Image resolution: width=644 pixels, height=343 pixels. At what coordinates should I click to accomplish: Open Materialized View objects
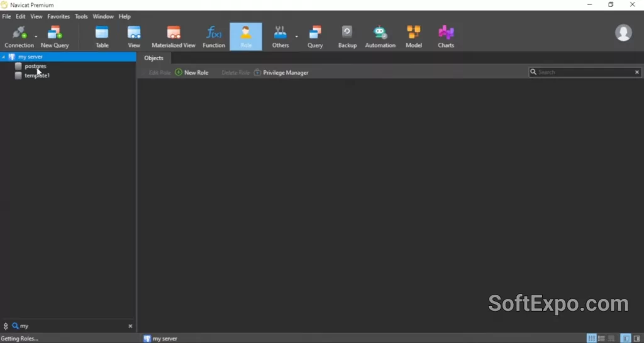click(x=174, y=37)
